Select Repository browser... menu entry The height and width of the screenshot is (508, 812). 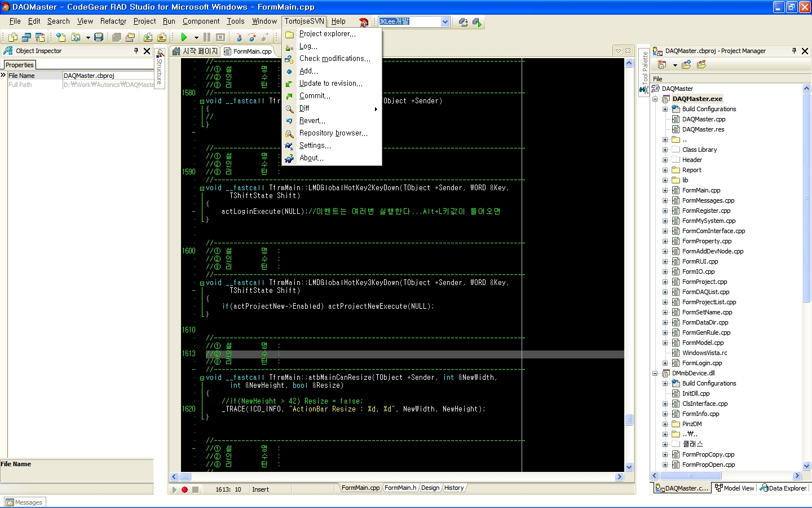[333, 133]
